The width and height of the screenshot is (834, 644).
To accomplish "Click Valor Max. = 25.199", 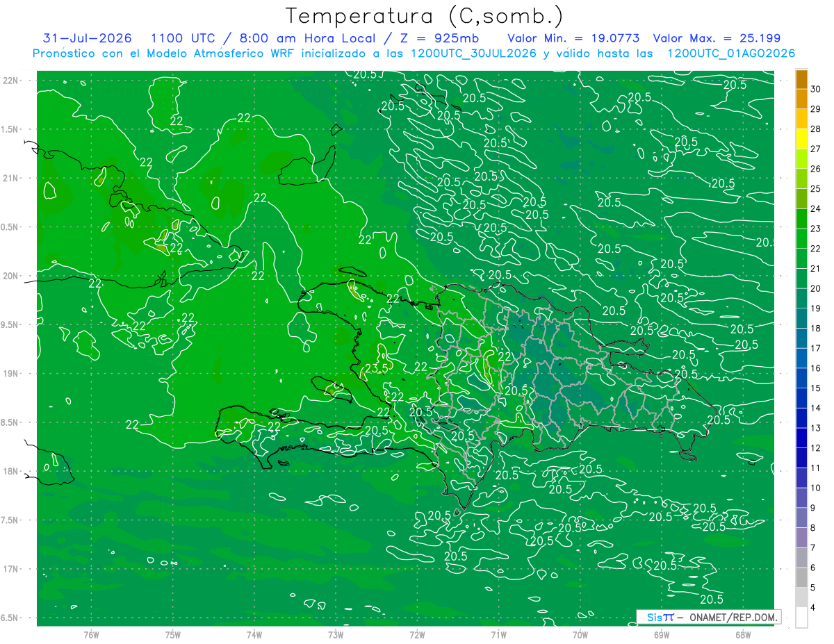I will tap(717, 38).
